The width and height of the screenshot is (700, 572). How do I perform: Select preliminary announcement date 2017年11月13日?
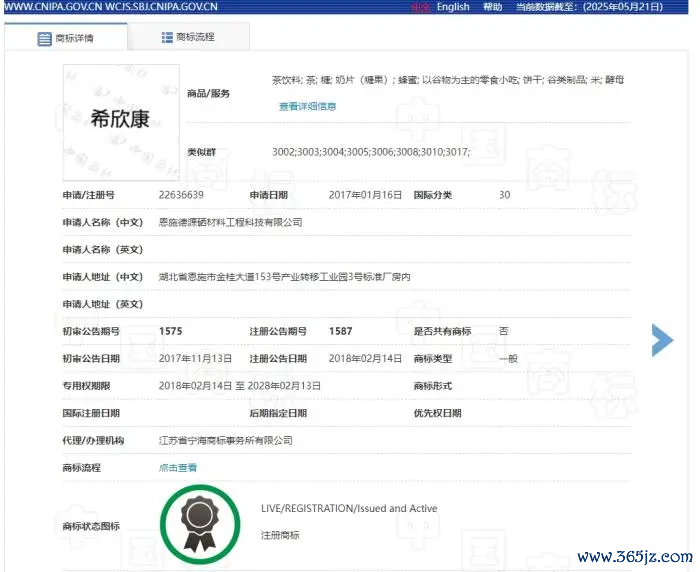[195, 358]
